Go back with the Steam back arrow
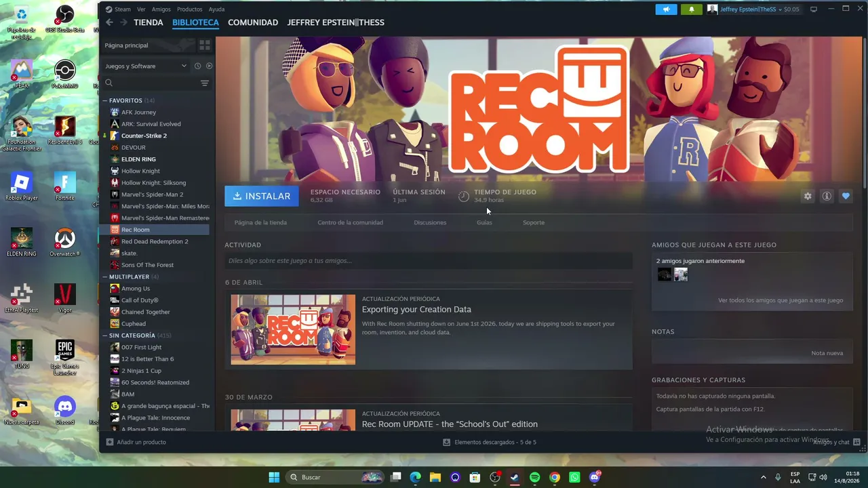 coord(109,22)
